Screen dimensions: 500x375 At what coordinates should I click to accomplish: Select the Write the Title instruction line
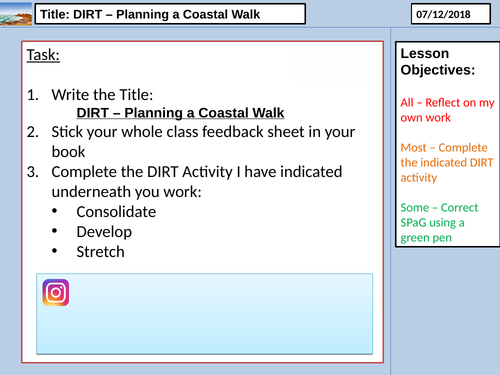(102, 95)
